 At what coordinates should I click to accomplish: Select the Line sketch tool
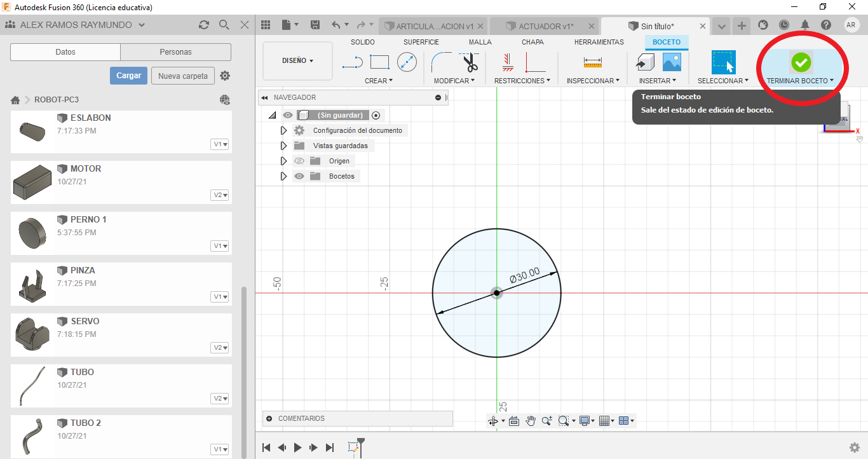pyautogui.click(x=352, y=62)
